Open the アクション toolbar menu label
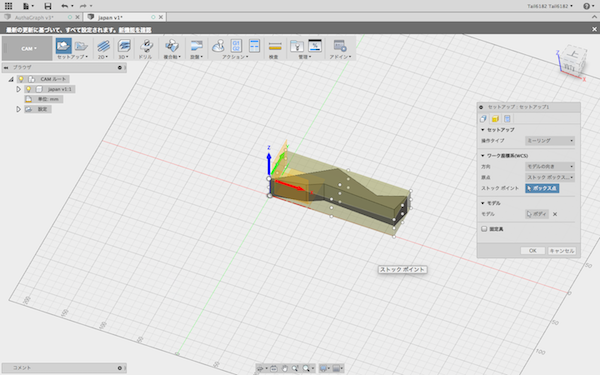600x375 pixels. coord(235,57)
